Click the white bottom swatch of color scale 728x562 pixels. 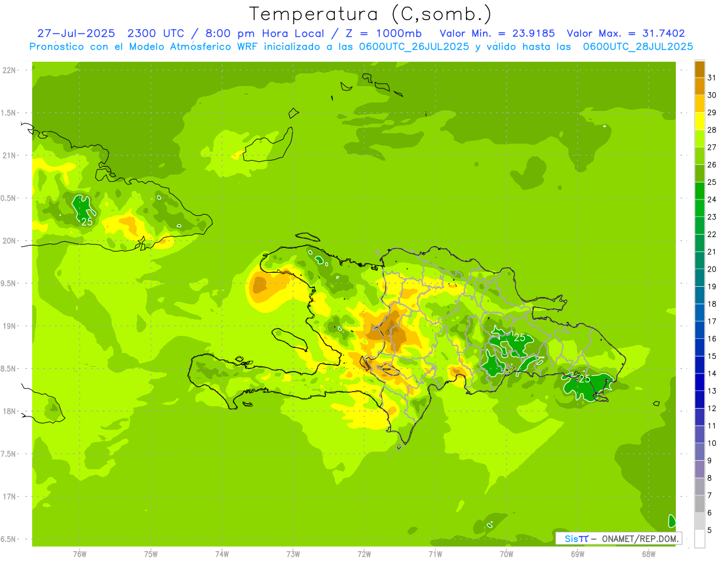699,538
